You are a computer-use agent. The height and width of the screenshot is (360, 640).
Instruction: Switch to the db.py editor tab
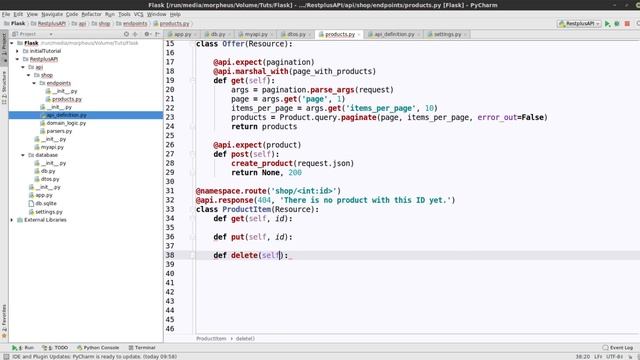point(218,34)
